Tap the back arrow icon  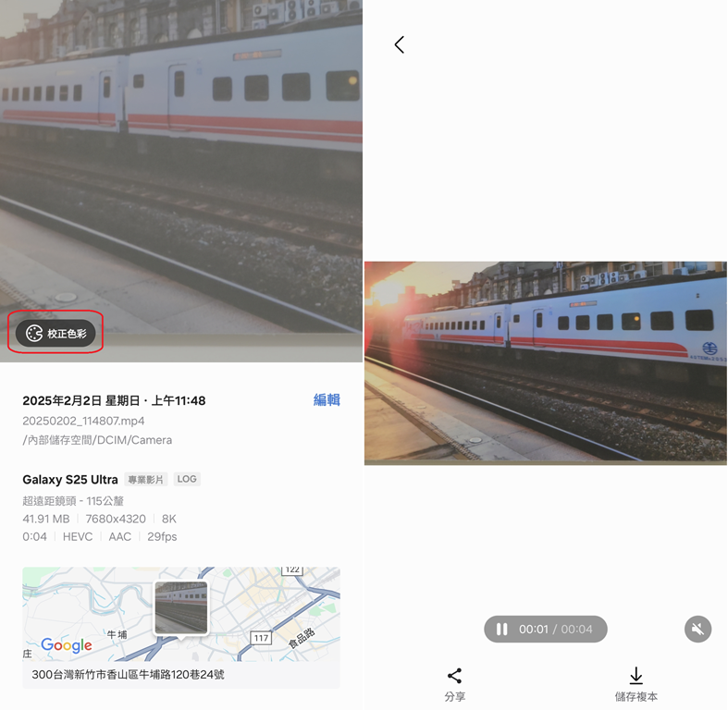click(400, 45)
